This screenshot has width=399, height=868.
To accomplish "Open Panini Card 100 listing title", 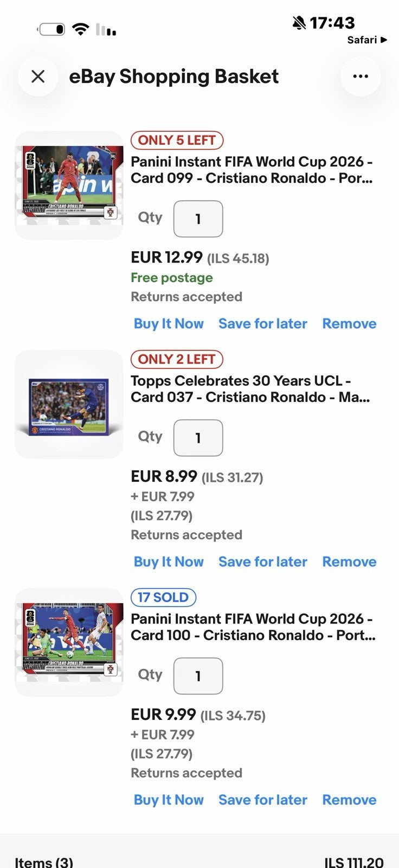I will pos(253,627).
